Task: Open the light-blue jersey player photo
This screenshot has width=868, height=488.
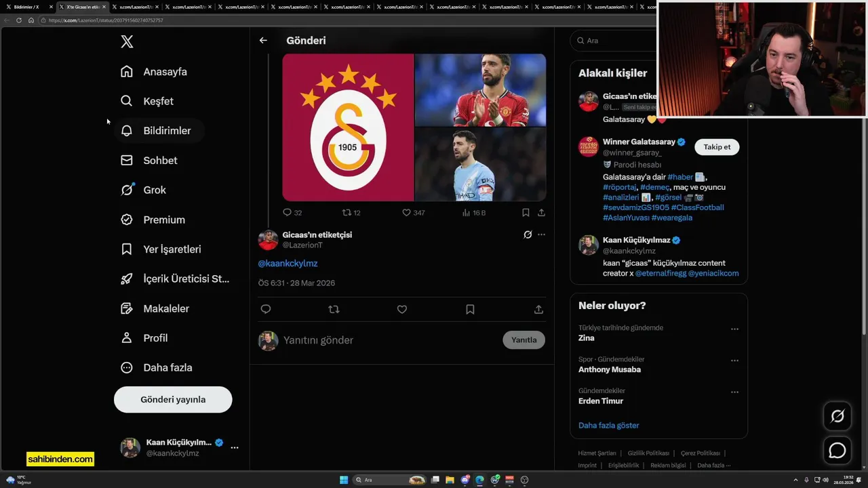Action: (x=480, y=165)
